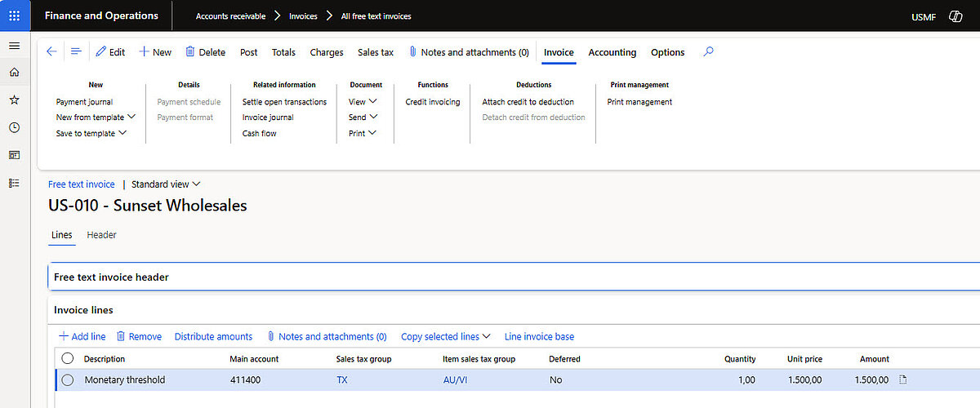Go to Home via sidebar house icon

pos(14,73)
